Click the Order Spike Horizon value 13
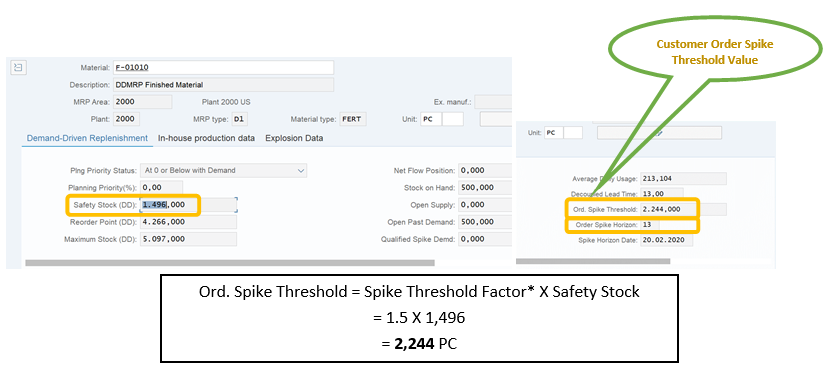The width and height of the screenshot is (827, 370). [650, 225]
